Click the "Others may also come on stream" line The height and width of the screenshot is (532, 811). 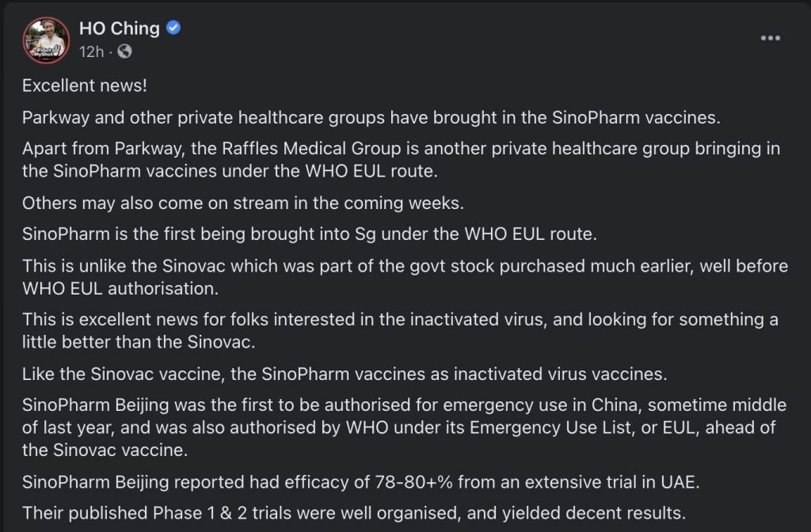click(x=242, y=202)
